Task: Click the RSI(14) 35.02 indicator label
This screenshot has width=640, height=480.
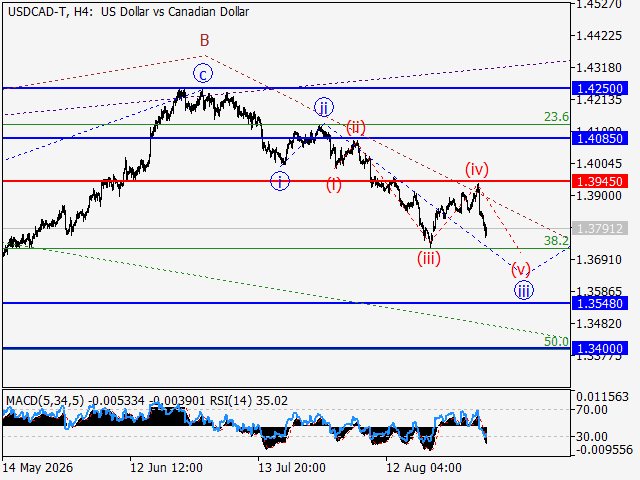Action: pos(249,401)
